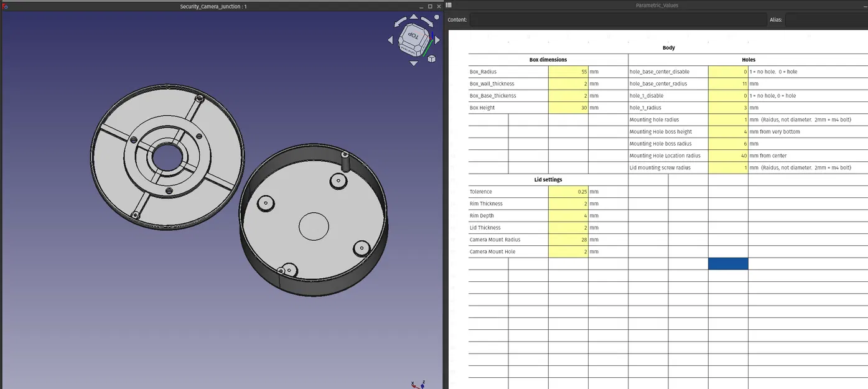Viewport: 868px width, 389px height.
Task: Toggle projection mode via the small cube icon
Action: pyautogui.click(x=431, y=58)
